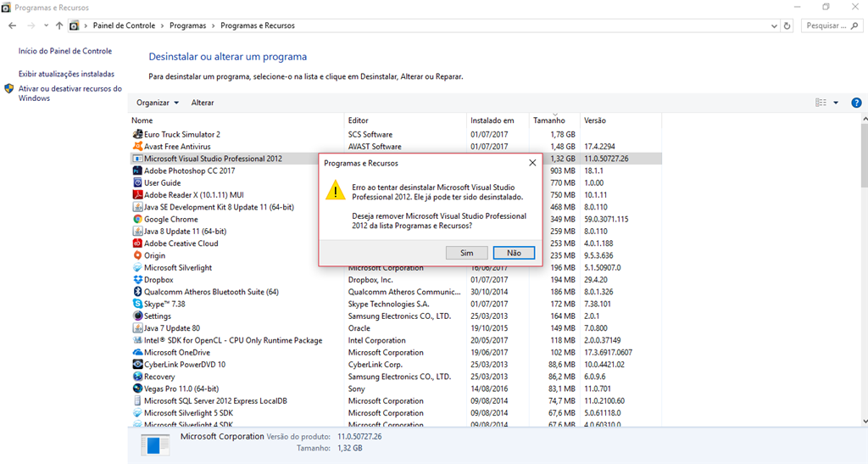Click the Microsoft OneDrive cloud icon

click(x=137, y=352)
